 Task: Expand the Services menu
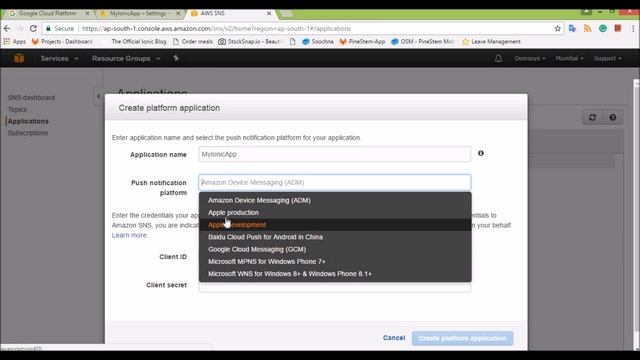(x=59, y=58)
